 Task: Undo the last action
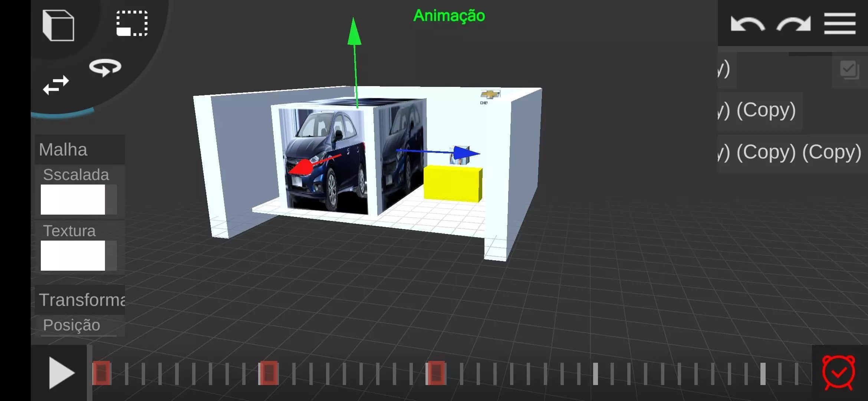(747, 24)
